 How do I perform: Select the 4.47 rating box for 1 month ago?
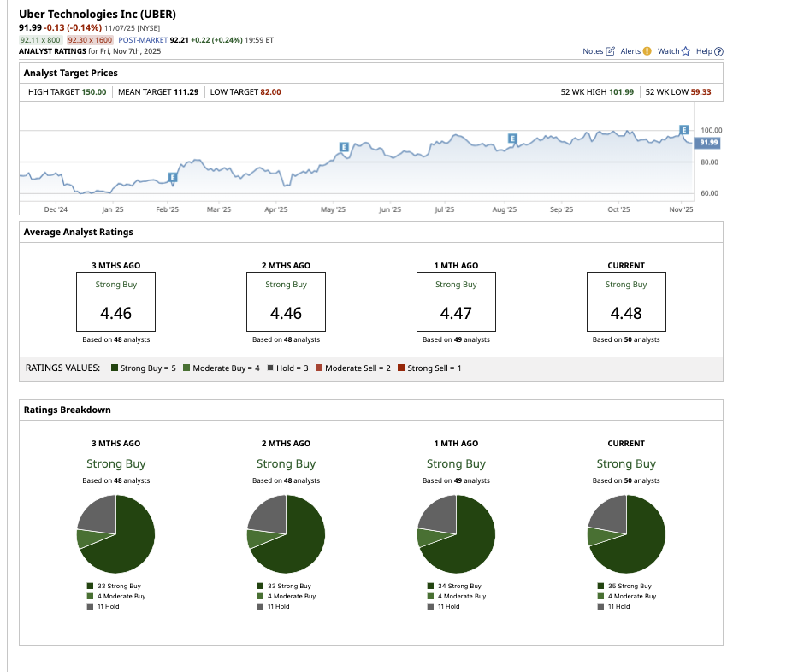pos(456,302)
